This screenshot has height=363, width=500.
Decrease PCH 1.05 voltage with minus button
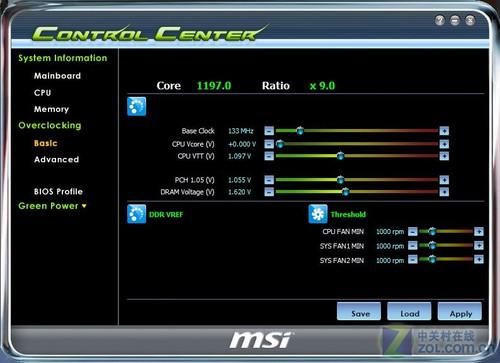point(269,180)
